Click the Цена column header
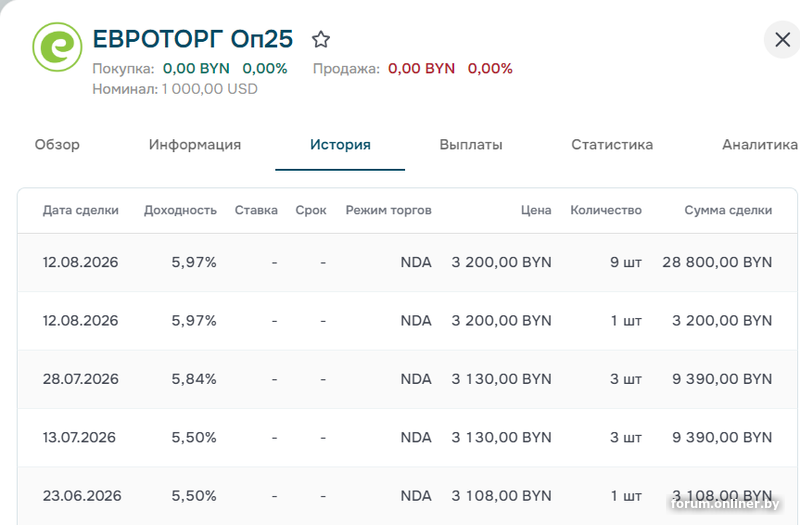The width and height of the screenshot is (800, 525). (x=536, y=210)
